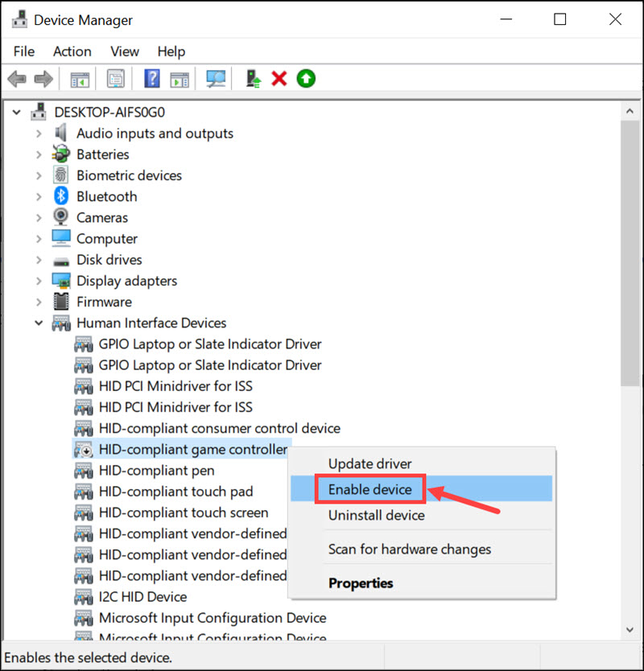Choose Properties in the context menu
This screenshot has width=644, height=671.
pyautogui.click(x=361, y=583)
